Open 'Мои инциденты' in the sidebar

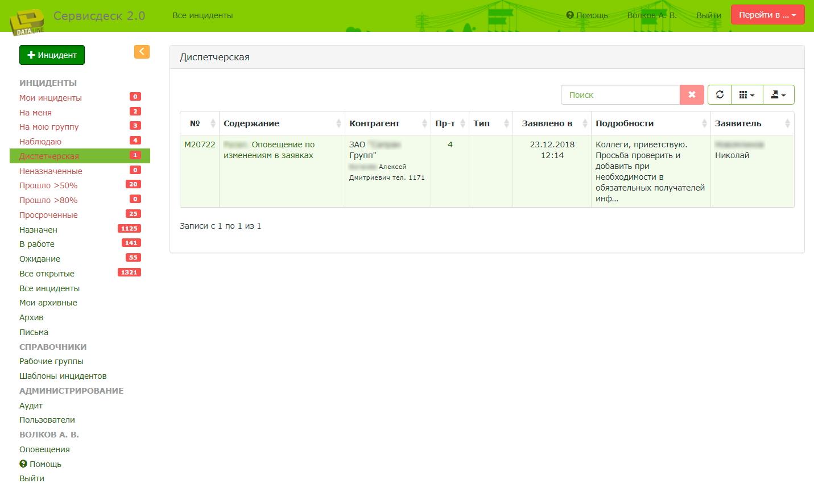tap(51, 98)
